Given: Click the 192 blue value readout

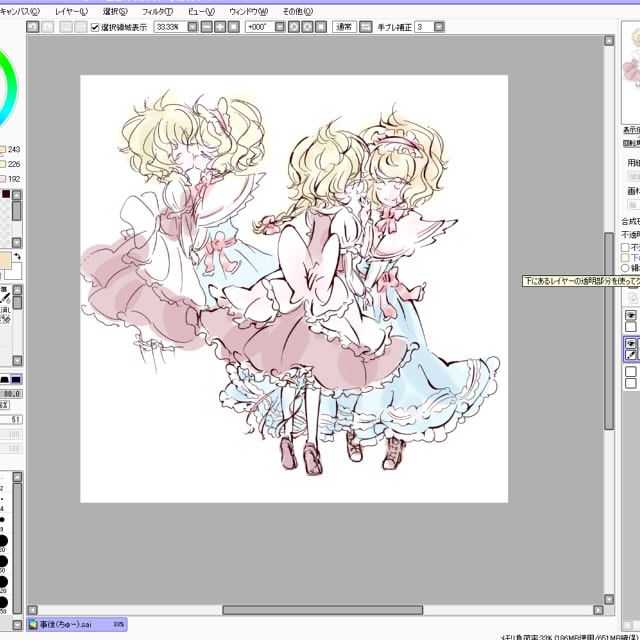Looking at the screenshot, I should pos(14,179).
